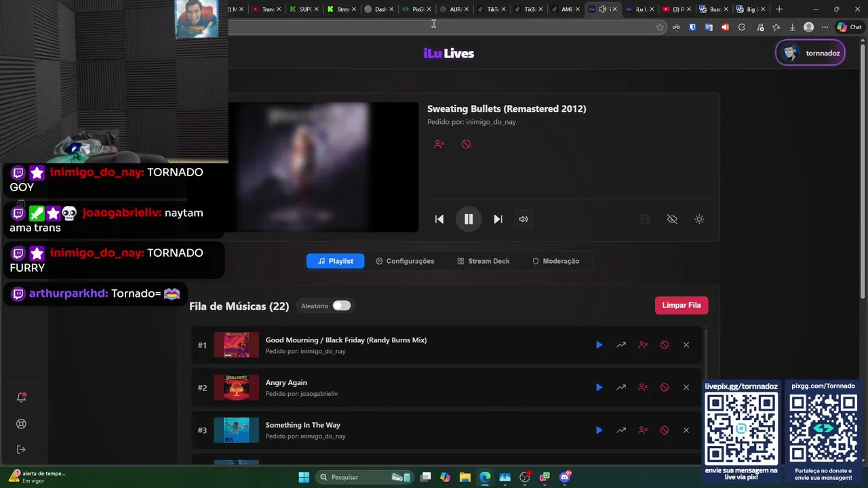Toggle the sun brightness theme icon
This screenshot has height=488, width=868.
[x=699, y=219]
